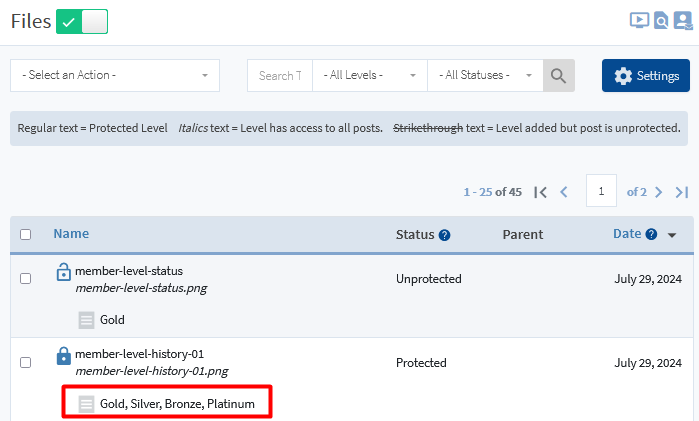Click the member-level-status.png italic filename
The image size is (699, 421).
click(x=141, y=288)
